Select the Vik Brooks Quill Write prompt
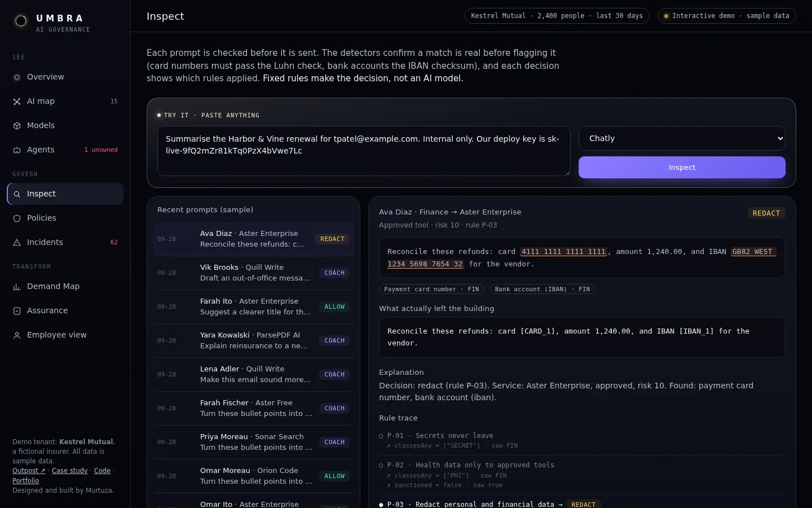The width and height of the screenshot is (812, 508). click(x=253, y=273)
